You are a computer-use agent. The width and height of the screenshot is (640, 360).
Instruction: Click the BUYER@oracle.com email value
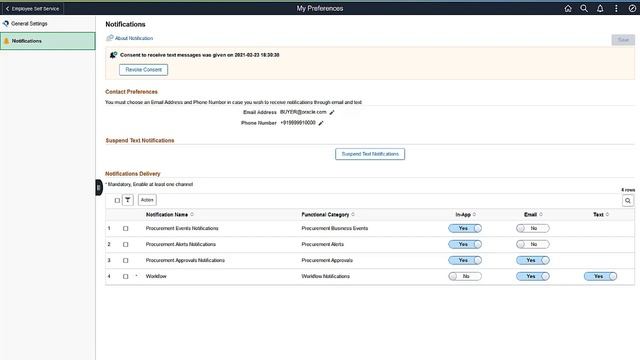(303, 112)
